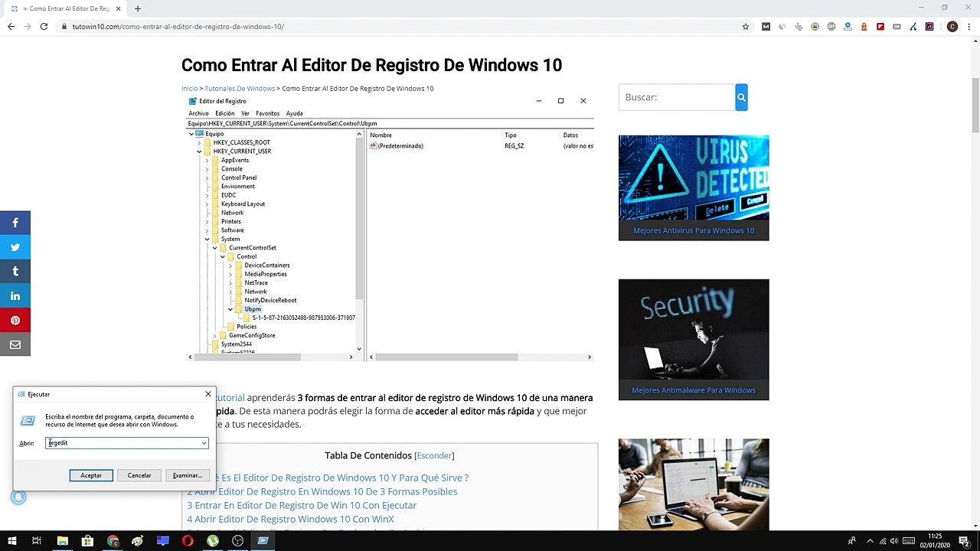The width and height of the screenshot is (980, 551).
Task: Open new browser tab
Action: click(138, 8)
